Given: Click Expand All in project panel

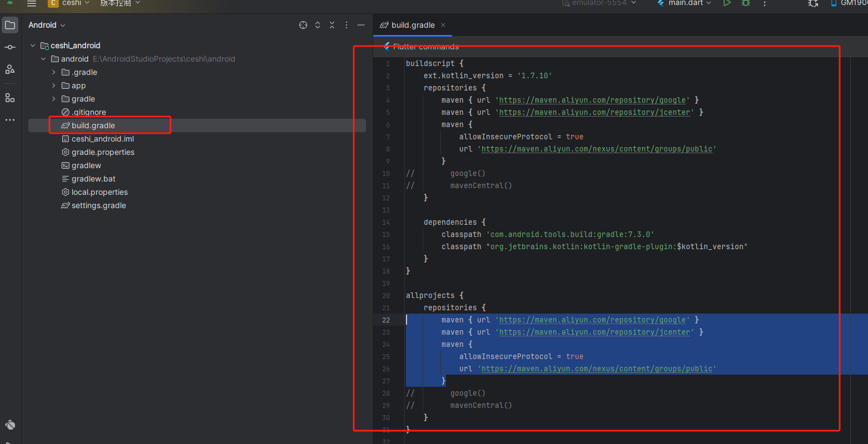Looking at the screenshot, I should tap(318, 25).
